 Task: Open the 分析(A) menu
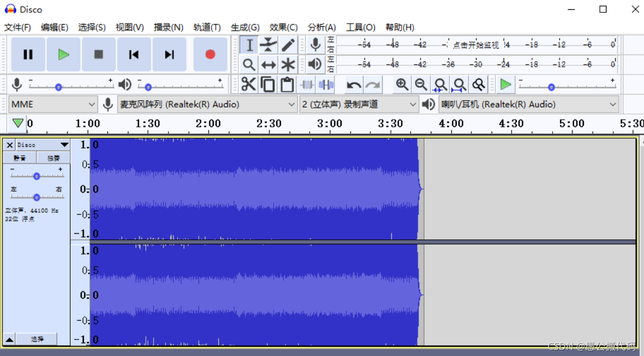(322, 27)
